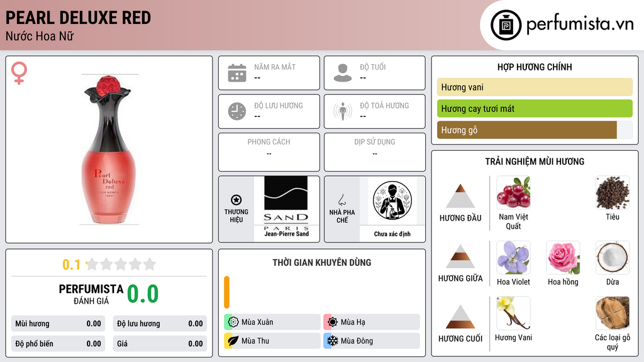The image size is (644, 362).
Task: Click the NĂM RA MẮT label
Action: click(x=275, y=67)
